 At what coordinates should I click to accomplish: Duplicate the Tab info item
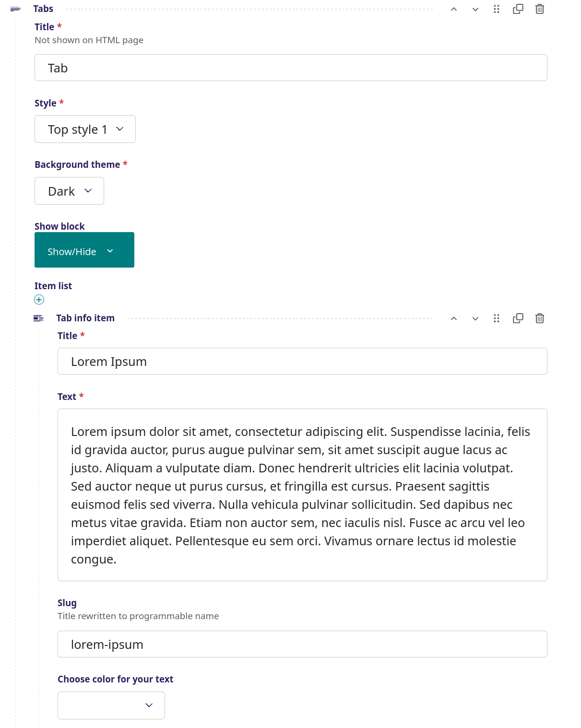pyautogui.click(x=518, y=318)
